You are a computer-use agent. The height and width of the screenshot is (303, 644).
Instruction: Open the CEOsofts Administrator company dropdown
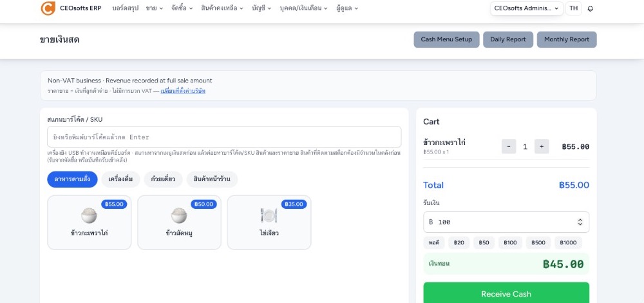[527, 8]
